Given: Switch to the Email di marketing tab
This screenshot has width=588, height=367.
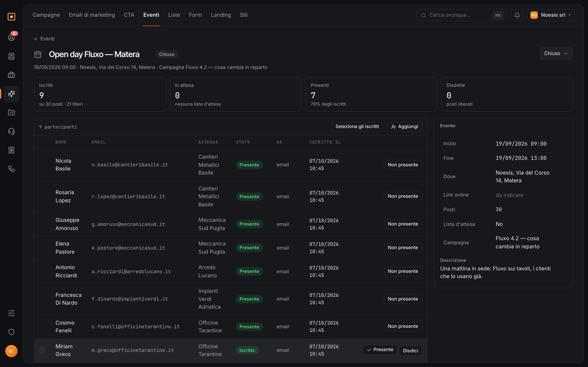Looking at the screenshot, I should 92,15.
